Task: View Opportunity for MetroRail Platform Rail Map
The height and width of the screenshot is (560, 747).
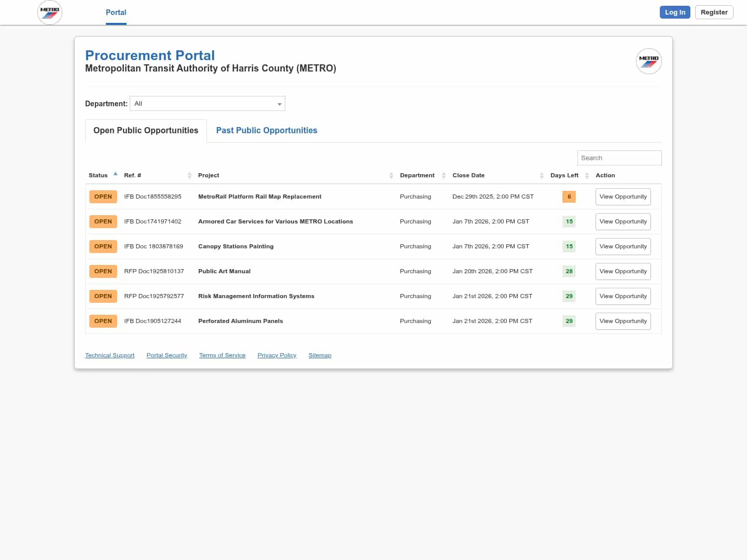Action: (x=622, y=197)
